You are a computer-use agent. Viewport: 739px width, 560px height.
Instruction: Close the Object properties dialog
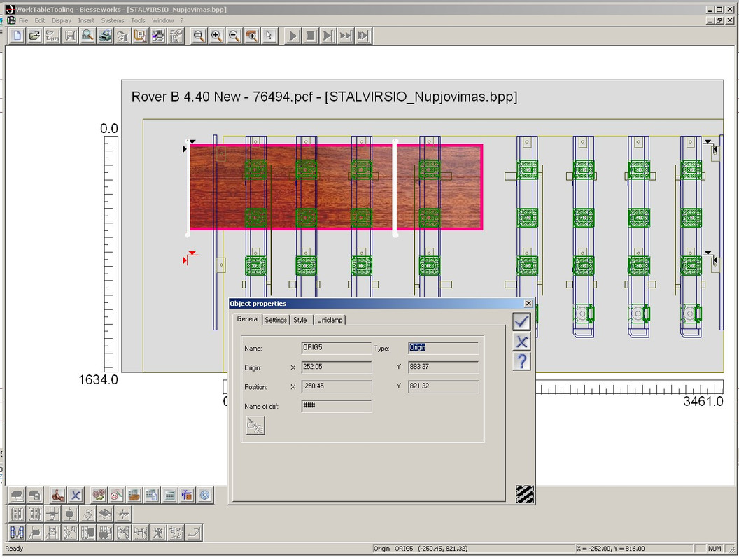point(528,303)
